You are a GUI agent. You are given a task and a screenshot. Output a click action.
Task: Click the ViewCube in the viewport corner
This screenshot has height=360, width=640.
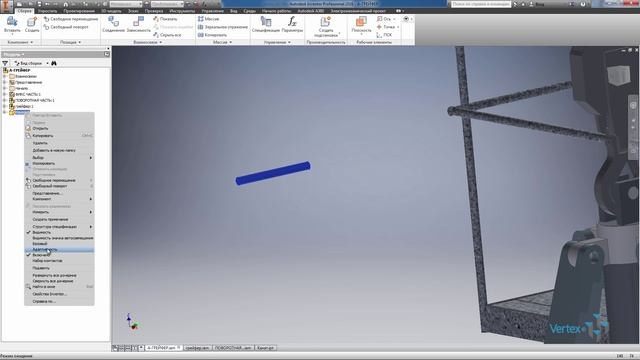619,76
